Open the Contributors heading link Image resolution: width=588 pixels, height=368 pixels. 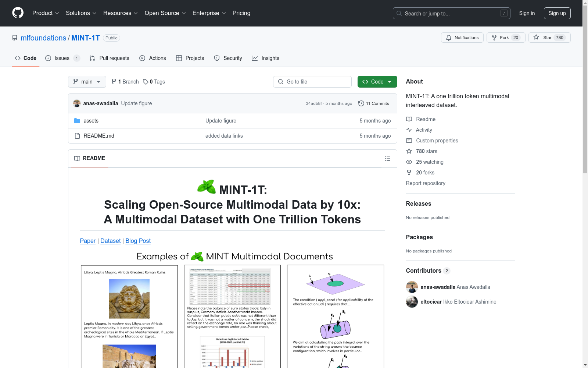pos(428,270)
